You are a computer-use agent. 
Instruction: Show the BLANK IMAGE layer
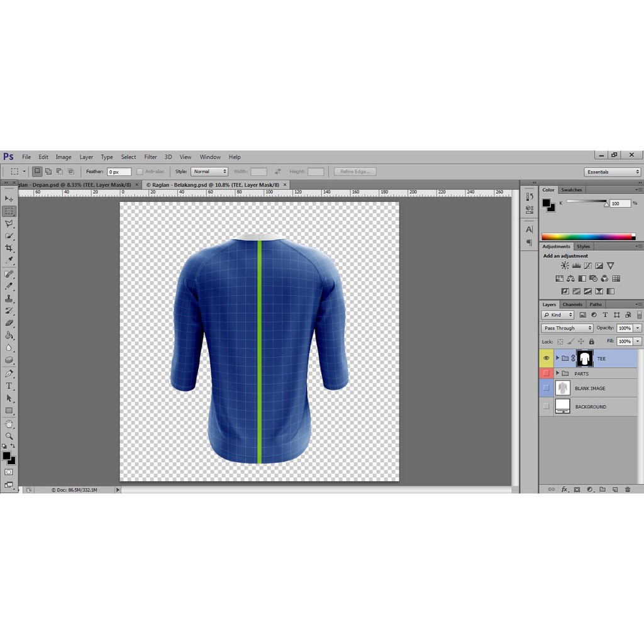pos(546,388)
